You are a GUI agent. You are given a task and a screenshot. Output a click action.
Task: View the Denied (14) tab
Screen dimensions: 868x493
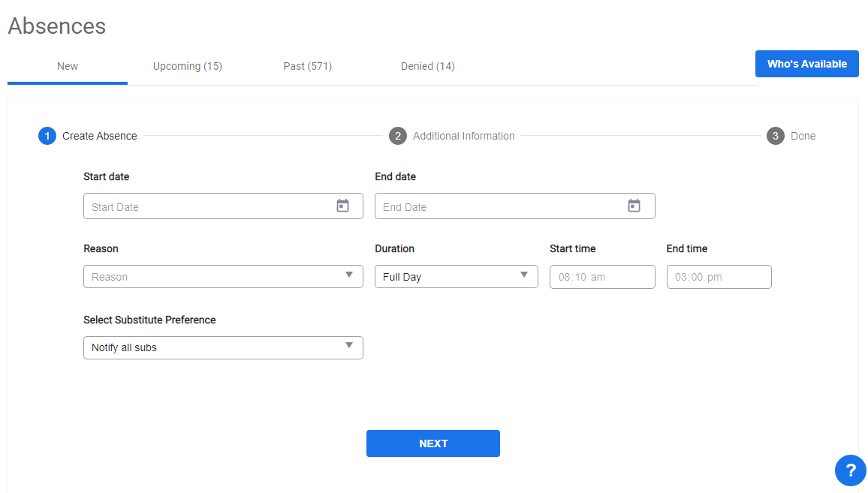428,66
